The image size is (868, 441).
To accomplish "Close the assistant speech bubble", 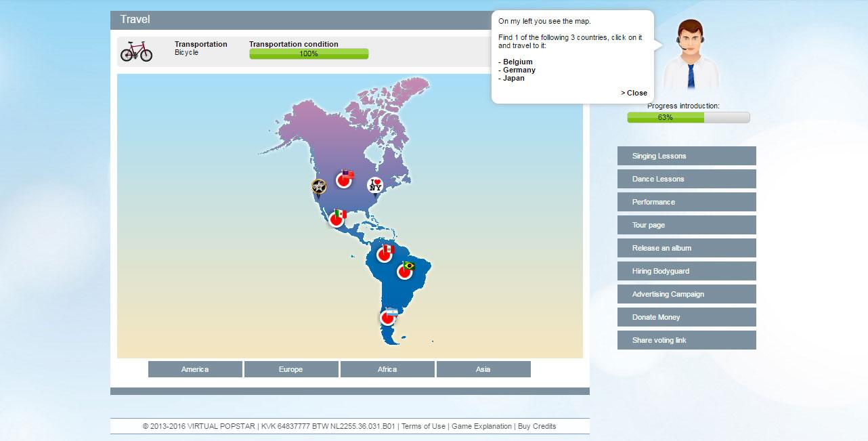I will pos(634,93).
